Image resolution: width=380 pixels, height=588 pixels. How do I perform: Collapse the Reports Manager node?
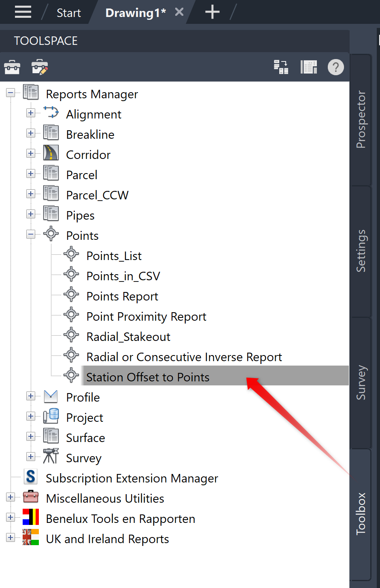tap(11, 92)
